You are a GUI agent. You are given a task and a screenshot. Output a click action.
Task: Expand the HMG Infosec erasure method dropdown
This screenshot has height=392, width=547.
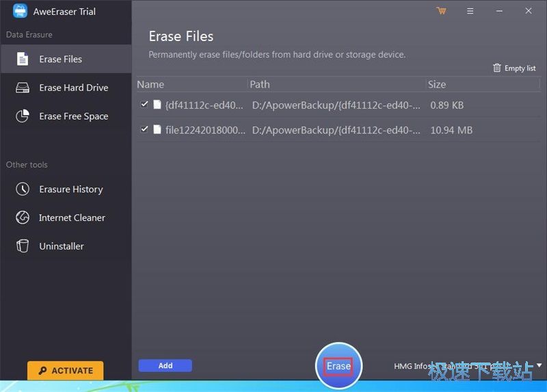539,365
